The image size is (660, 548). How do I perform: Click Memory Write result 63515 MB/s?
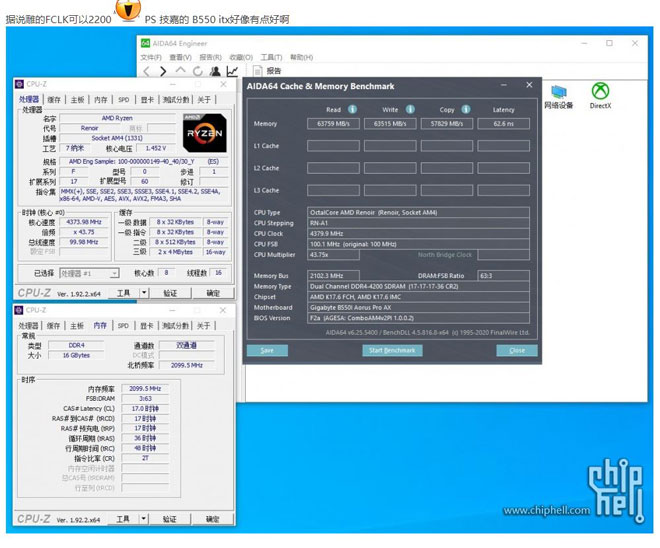[x=390, y=124]
